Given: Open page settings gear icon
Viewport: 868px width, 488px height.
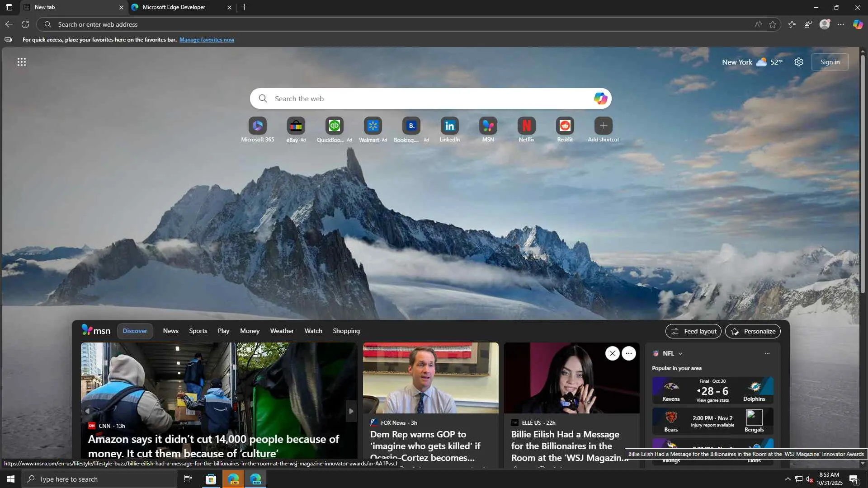Looking at the screenshot, I should click(799, 62).
